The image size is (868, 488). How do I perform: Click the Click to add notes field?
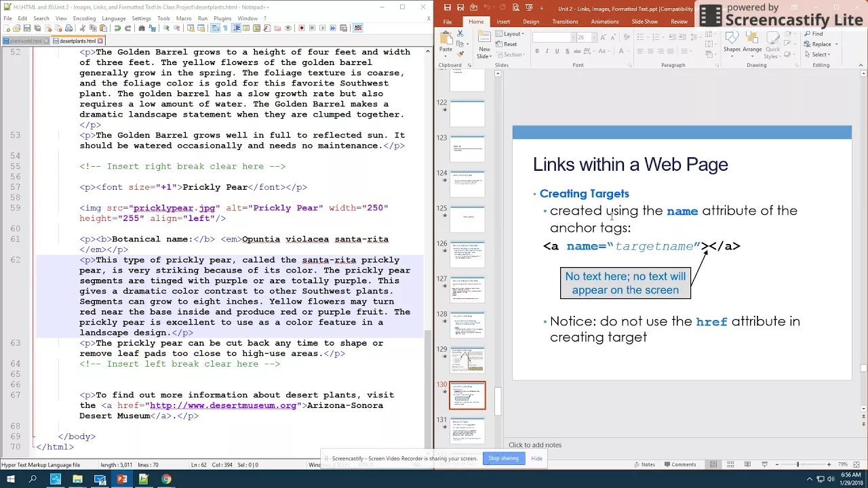tap(535, 445)
